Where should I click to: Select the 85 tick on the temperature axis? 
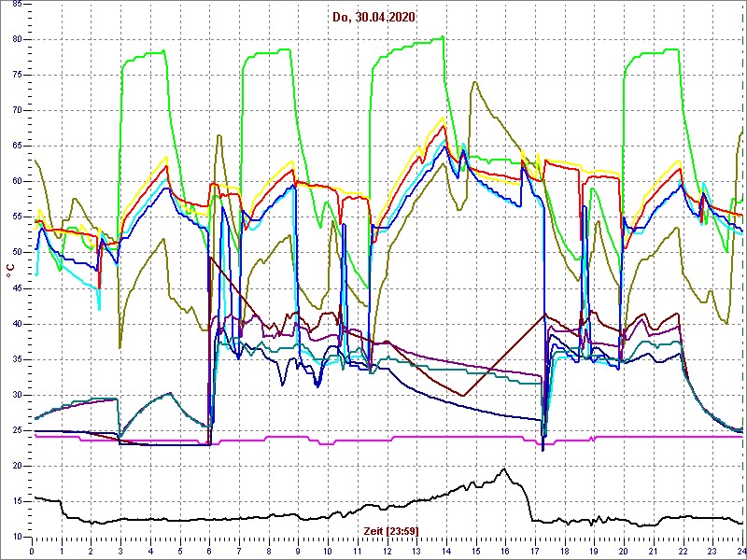[x=16, y=4]
